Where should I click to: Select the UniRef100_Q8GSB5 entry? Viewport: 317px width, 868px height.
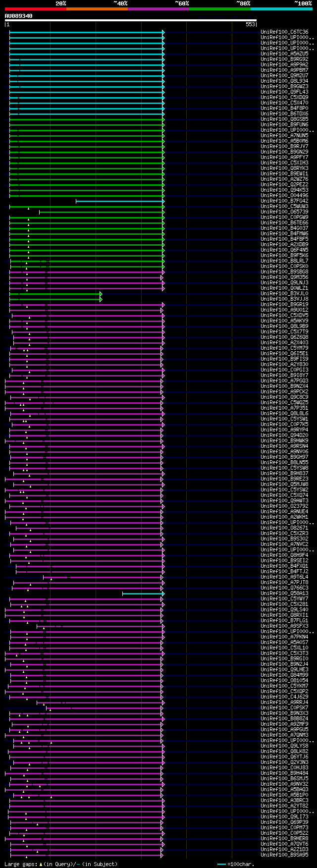pos(284,119)
